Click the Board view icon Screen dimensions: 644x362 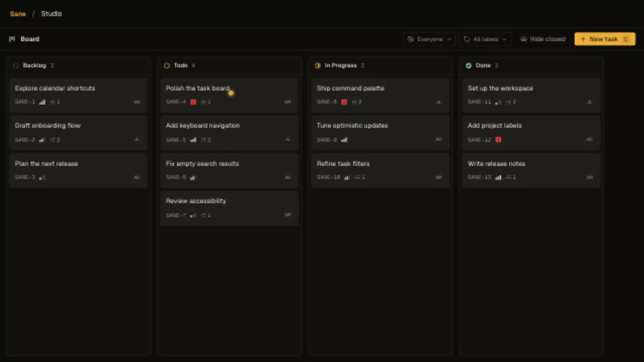click(12, 39)
